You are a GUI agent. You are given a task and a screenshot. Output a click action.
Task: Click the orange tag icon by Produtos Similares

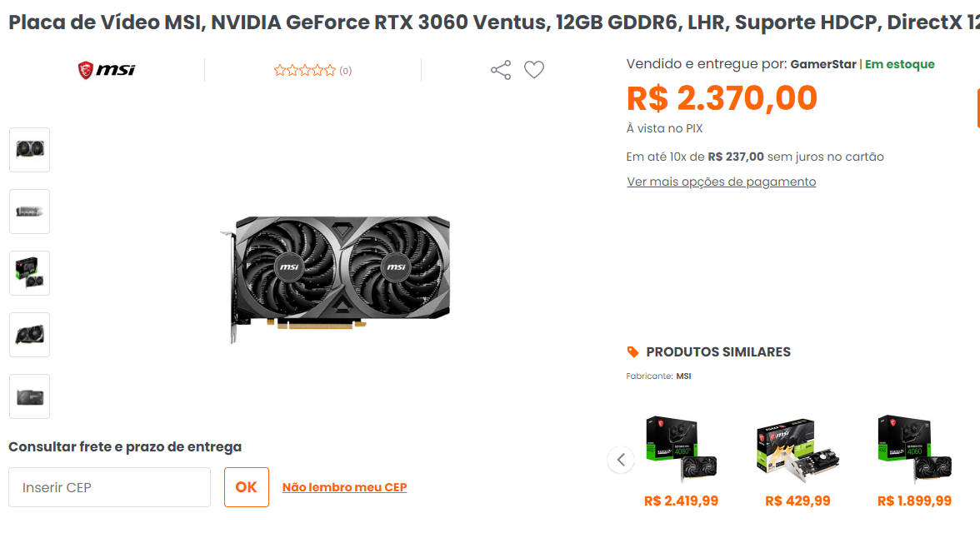(x=632, y=351)
